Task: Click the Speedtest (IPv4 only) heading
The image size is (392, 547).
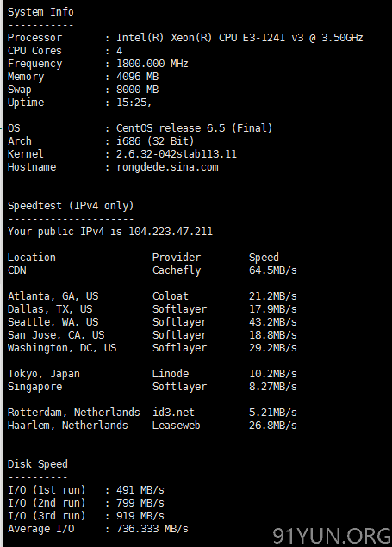Action: point(71,206)
